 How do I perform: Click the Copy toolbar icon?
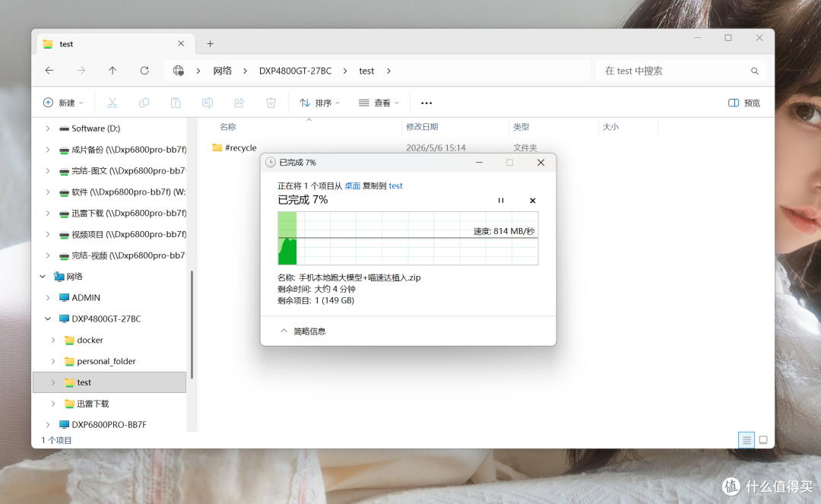pos(144,103)
